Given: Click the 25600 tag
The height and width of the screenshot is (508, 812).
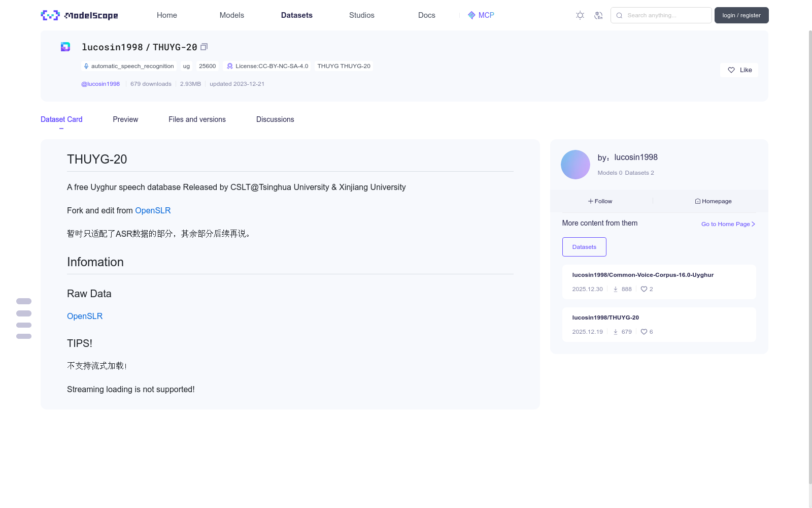Looking at the screenshot, I should pos(208,66).
